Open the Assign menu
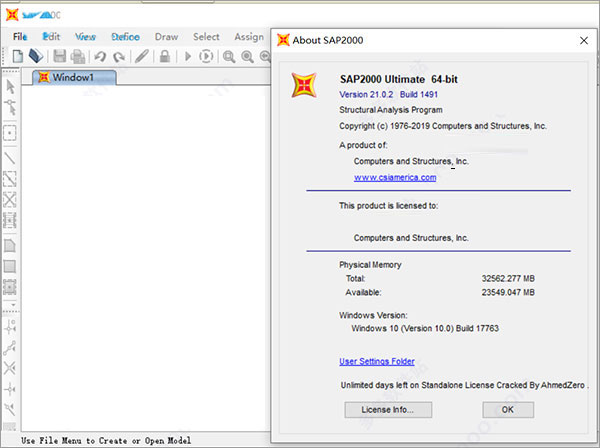The height and width of the screenshot is (448, 600). click(x=249, y=37)
